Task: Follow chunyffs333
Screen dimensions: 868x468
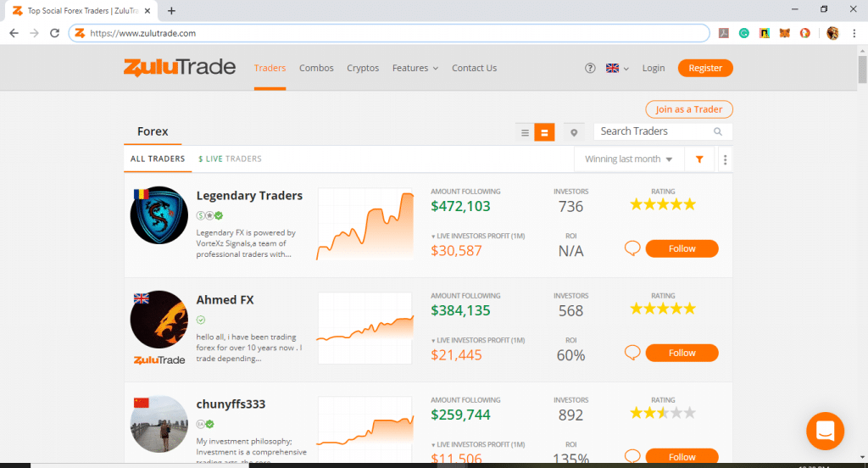Action: click(x=682, y=456)
